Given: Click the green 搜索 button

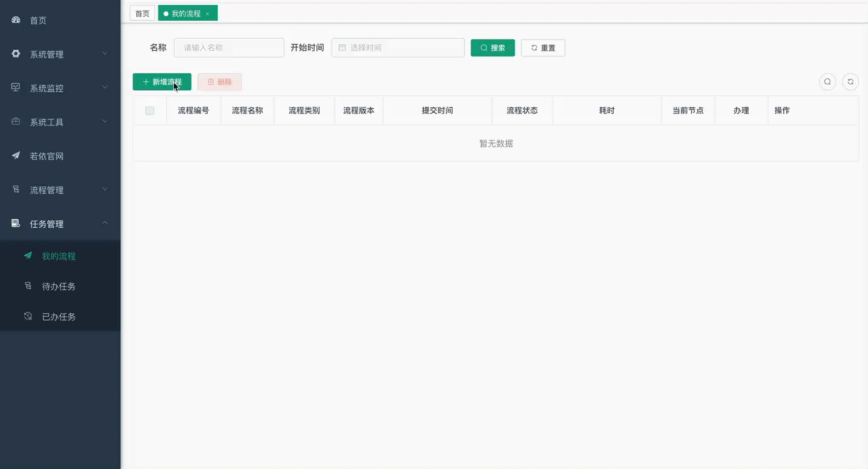Looking at the screenshot, I should point(493,48).
